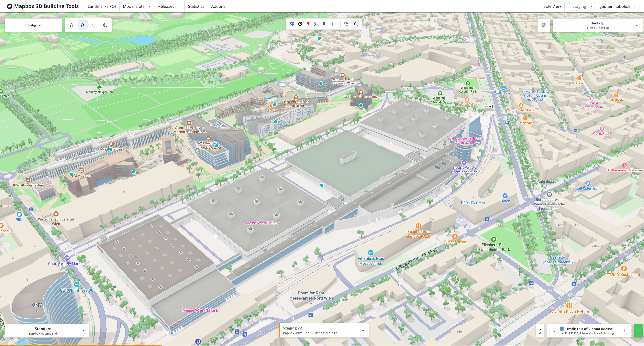644x346 pixels.
Task: Open the Statistics page
Action: pos(196,6)
